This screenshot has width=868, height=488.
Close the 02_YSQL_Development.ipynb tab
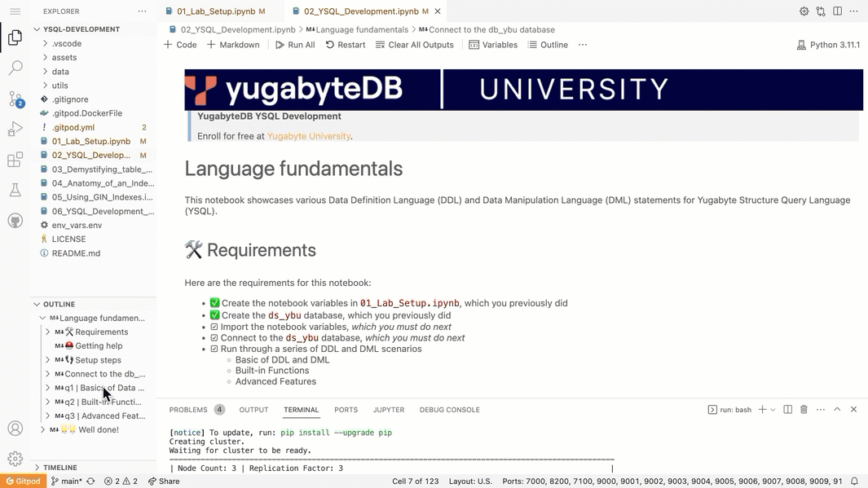tap(438, 11)
